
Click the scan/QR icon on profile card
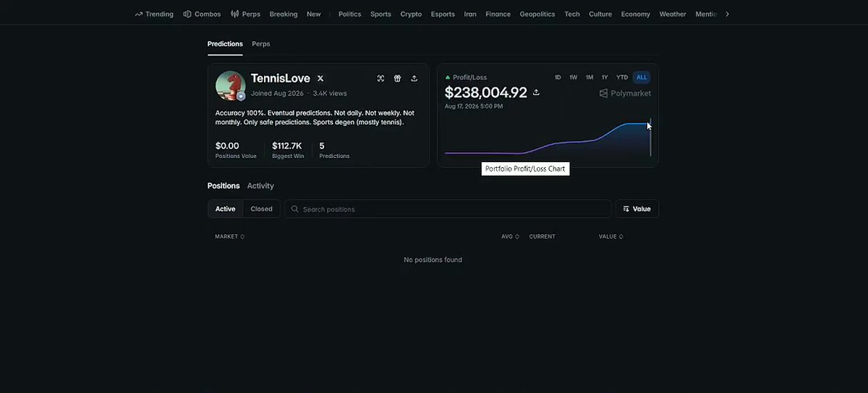(380, 78)
